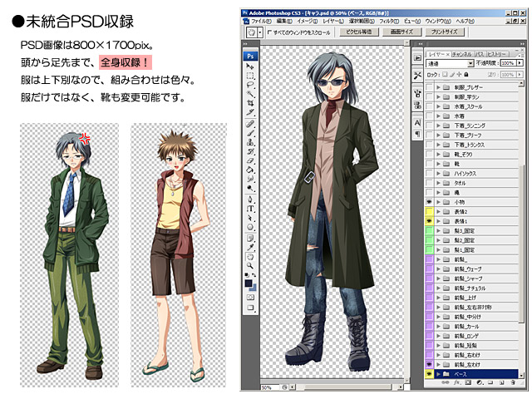Click the opacity 100% input field
The width and height of the screenshot is (532, 399).
click(508, 63)
